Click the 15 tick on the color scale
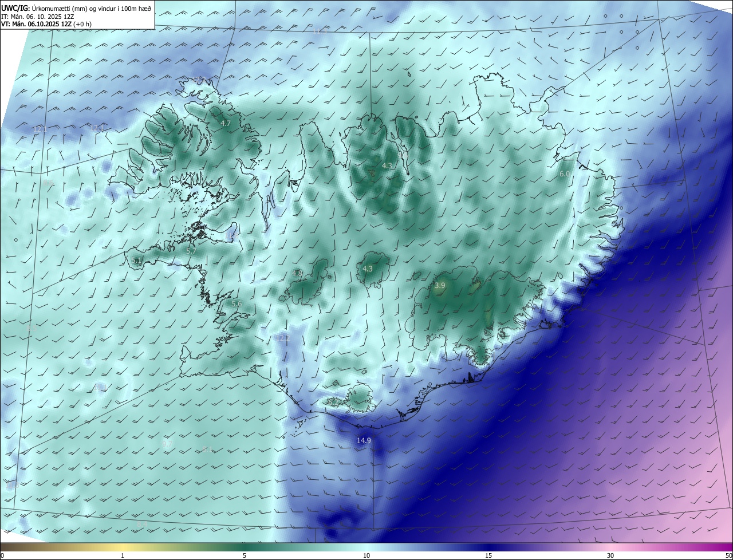The image size is (733, 560). pos(488,555)
